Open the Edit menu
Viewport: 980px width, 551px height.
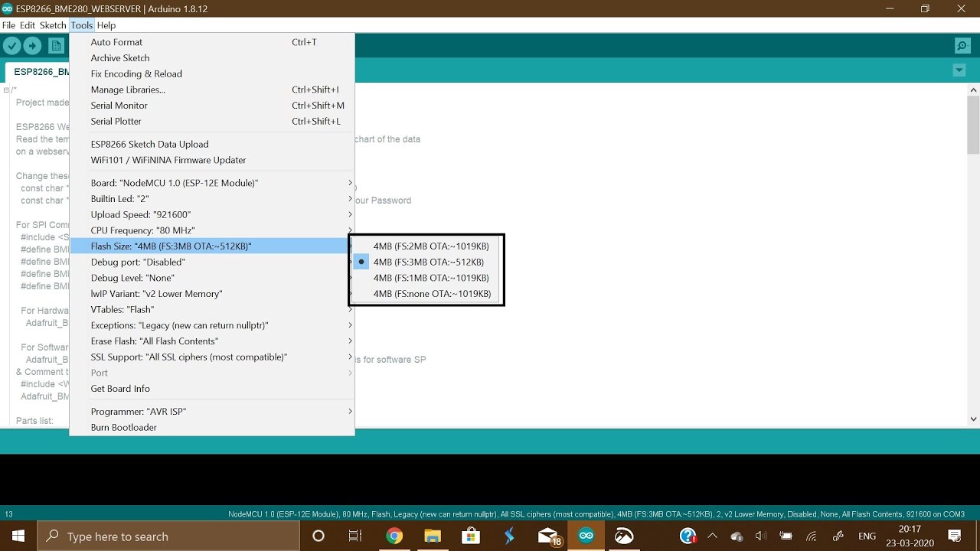tap(28, 25)
